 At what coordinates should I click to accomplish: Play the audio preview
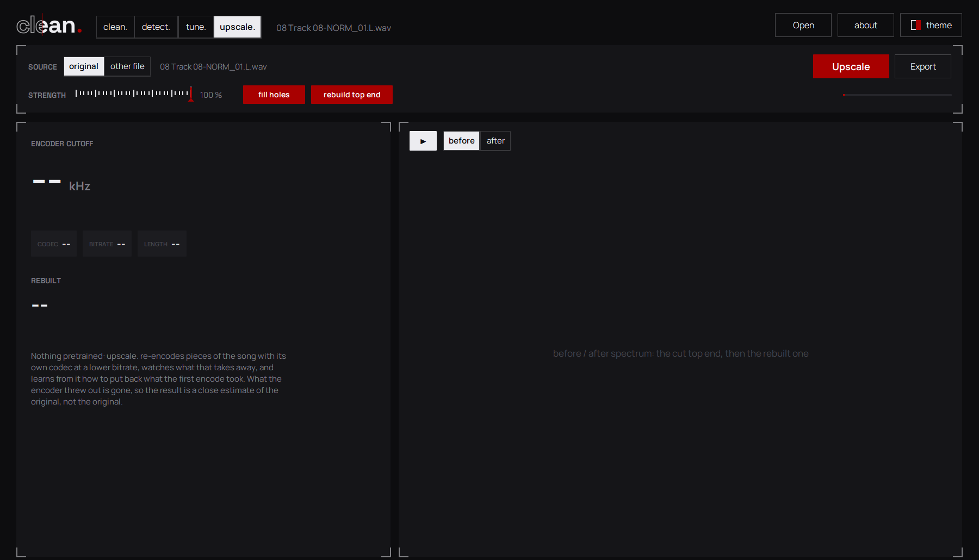tap(423, 141)
